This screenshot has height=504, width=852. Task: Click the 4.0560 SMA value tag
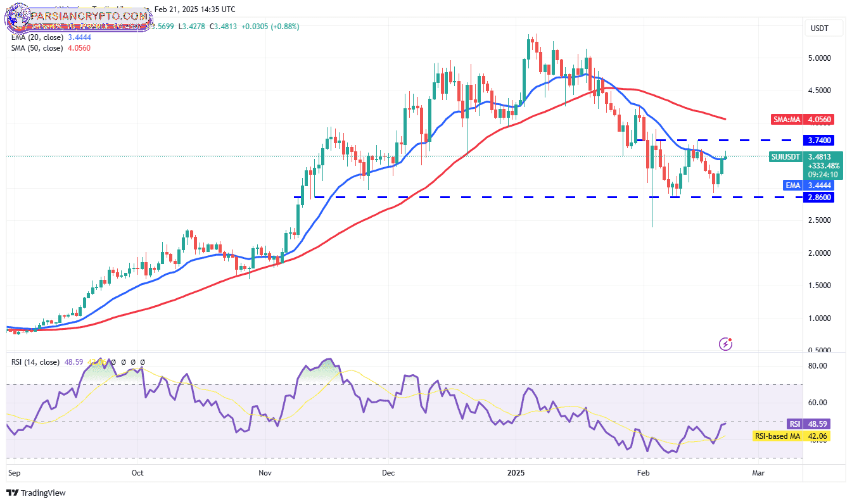point(820,119)
